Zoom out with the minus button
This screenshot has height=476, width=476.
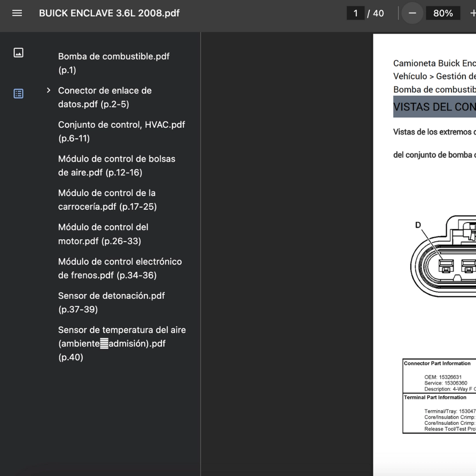click(412, 13)
